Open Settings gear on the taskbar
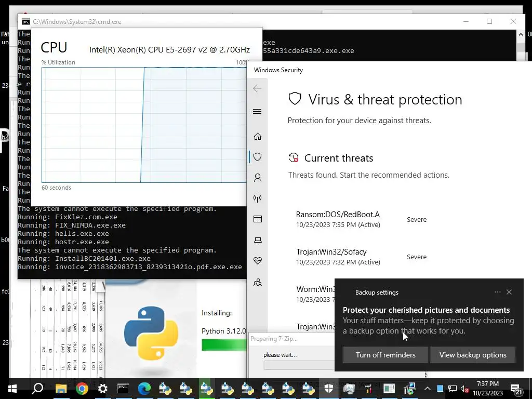 (102, 389)
